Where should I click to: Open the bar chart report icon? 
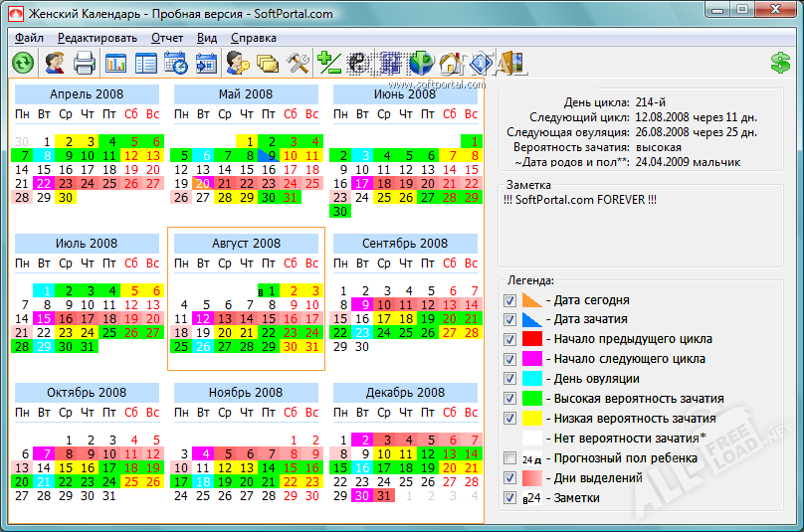coord(115,64)
